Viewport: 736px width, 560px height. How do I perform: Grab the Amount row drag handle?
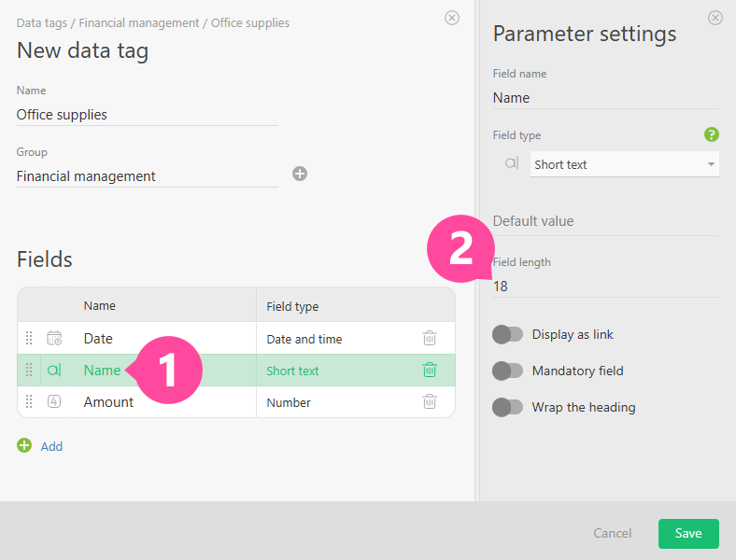click(x=29, y=402)
